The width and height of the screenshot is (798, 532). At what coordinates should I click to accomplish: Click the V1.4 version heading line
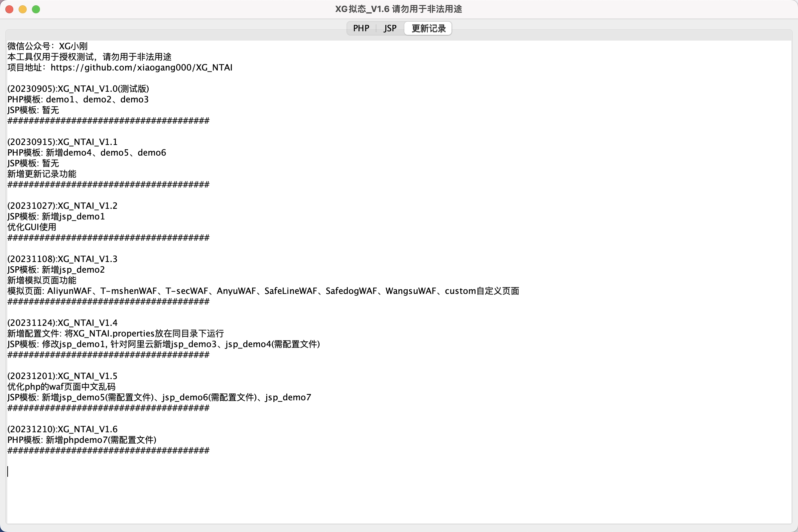point(63,323)
